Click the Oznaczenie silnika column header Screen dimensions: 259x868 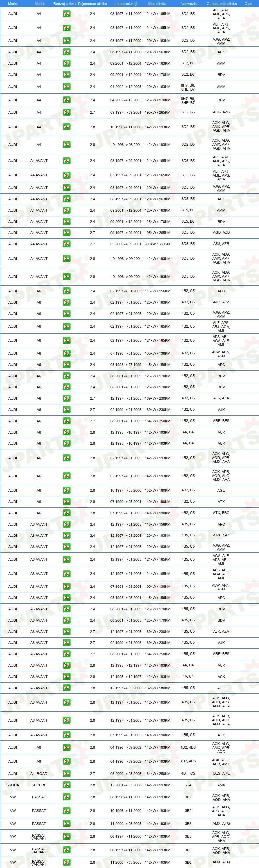[222, 4]
